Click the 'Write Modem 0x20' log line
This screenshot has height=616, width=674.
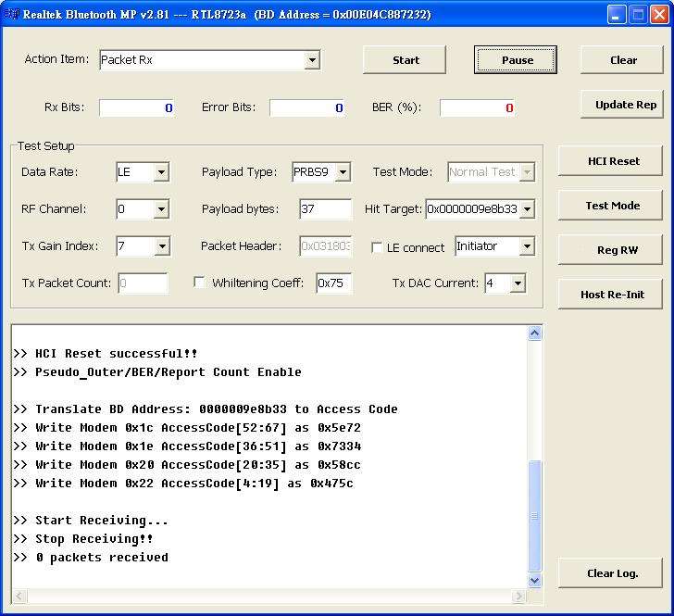tap(187, 465)
